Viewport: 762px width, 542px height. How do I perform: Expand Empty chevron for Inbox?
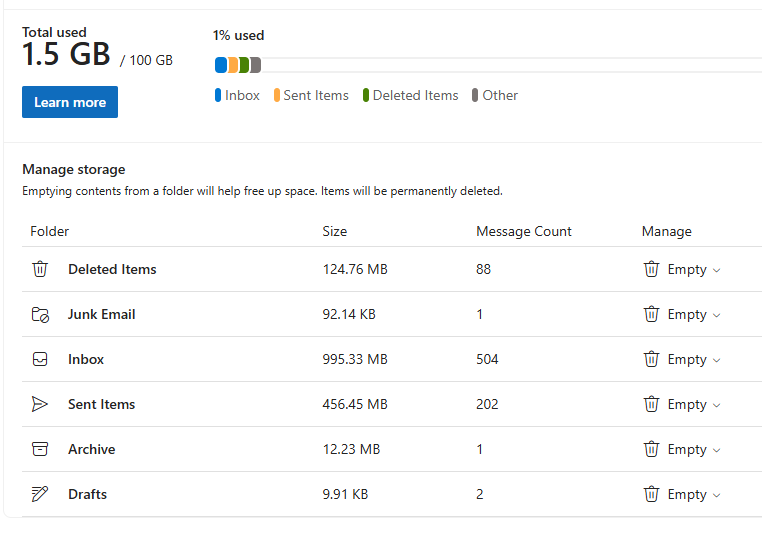tap(716, 360)
